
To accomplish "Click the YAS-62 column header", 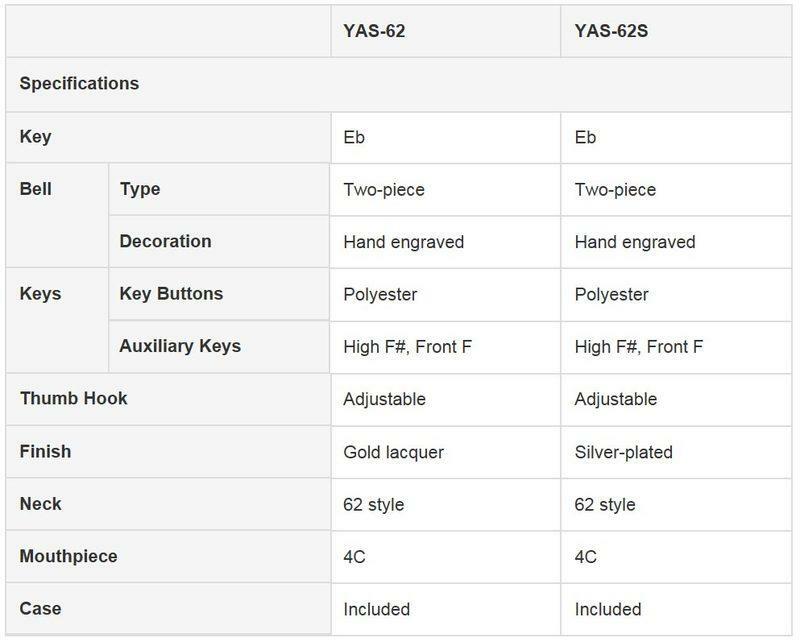I will coord(374,31).
